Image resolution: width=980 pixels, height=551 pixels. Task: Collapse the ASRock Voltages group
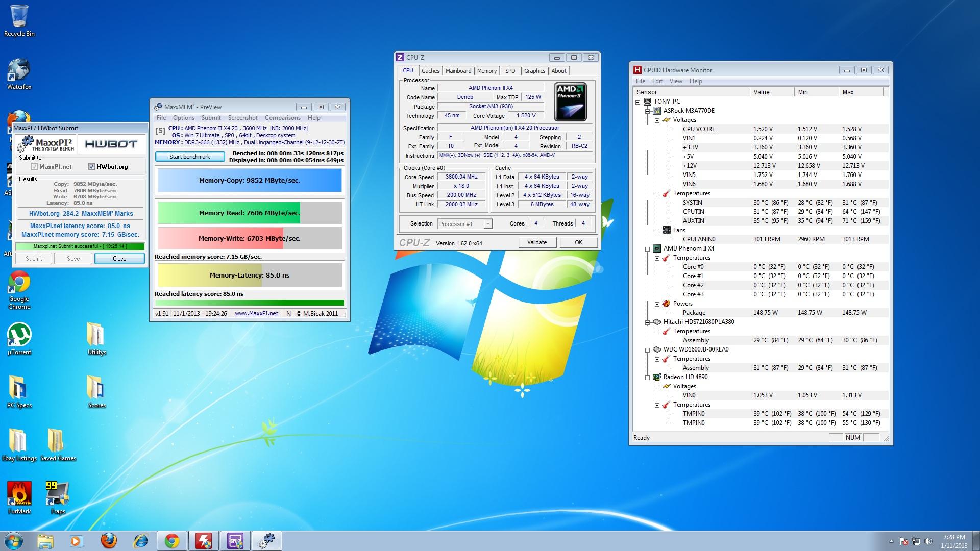pyautogui.click(x=657, y=120)
